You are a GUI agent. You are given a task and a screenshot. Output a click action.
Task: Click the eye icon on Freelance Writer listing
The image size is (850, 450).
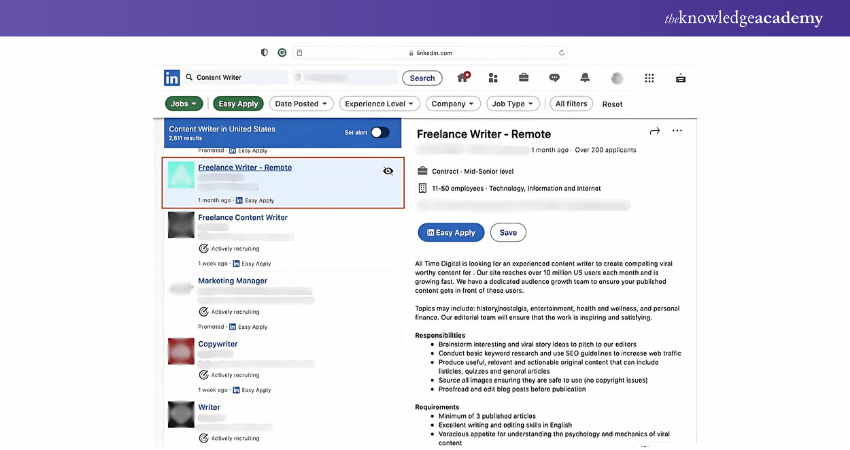pyautogui.click(x=388, y=171)
